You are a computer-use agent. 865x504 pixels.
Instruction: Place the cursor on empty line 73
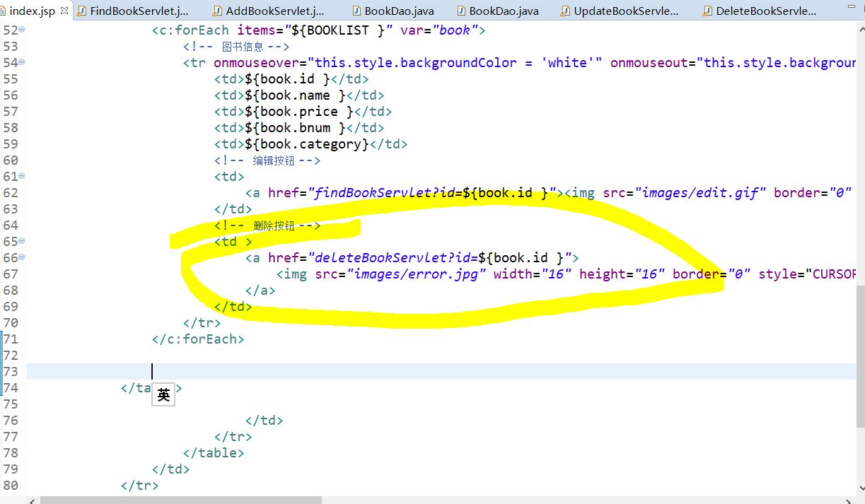[151, 371]
